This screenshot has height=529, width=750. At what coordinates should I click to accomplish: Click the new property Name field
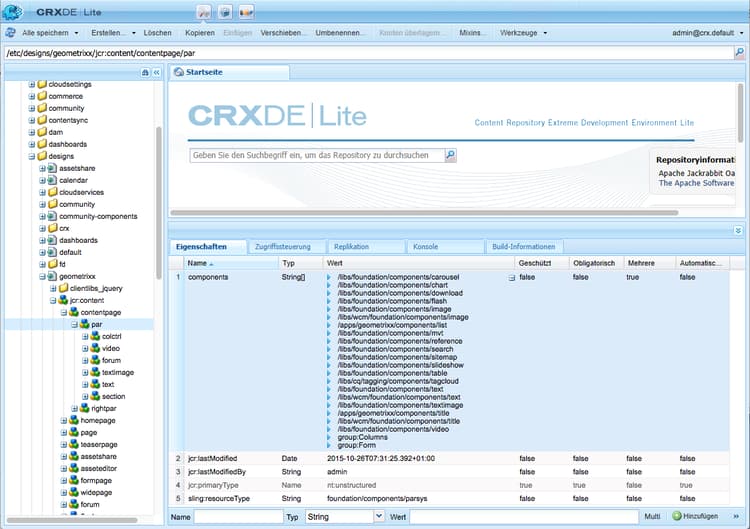tap(239, 517)
